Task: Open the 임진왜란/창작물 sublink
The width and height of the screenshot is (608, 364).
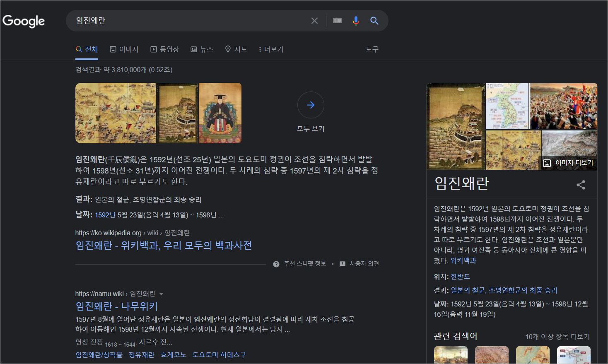Action: click(x=99, y=355)
